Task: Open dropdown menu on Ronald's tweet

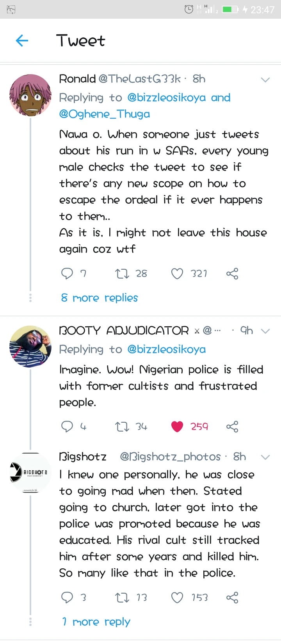Action: pos(265,80)
